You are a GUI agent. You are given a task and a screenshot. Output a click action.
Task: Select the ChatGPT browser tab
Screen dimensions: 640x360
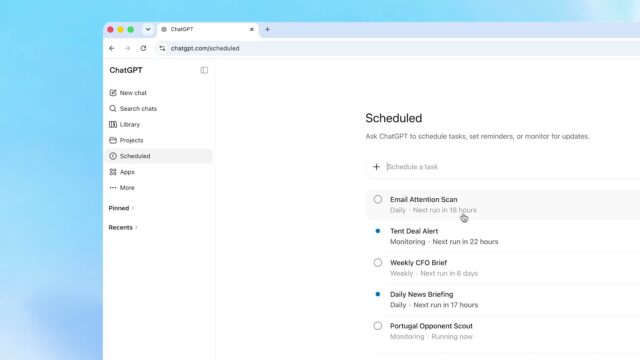207,29
